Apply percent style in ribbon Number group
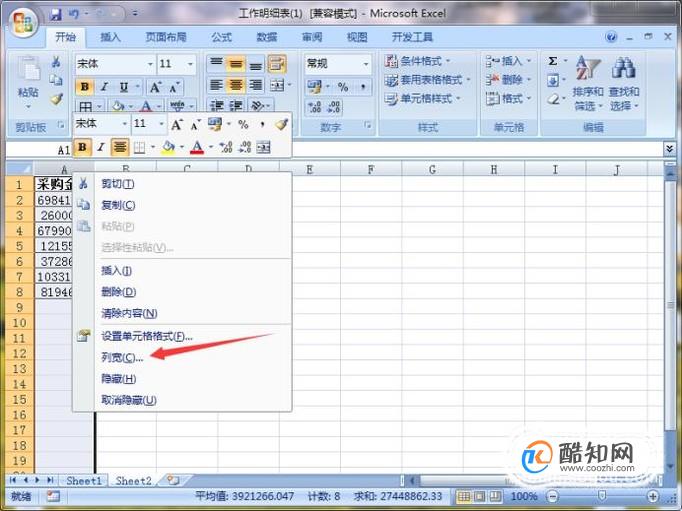Screen dimensions: 682x511 [x=343, y=87]
